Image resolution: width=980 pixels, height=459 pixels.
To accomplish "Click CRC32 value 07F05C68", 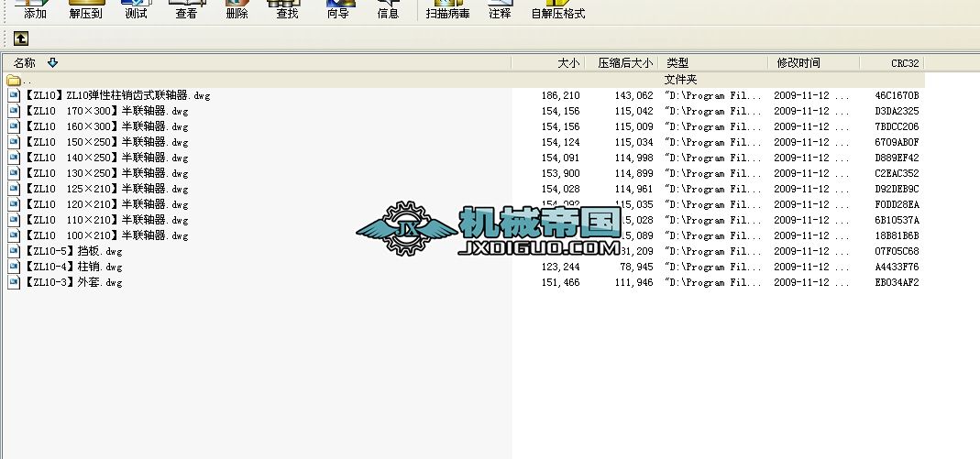I will (897, 251).
